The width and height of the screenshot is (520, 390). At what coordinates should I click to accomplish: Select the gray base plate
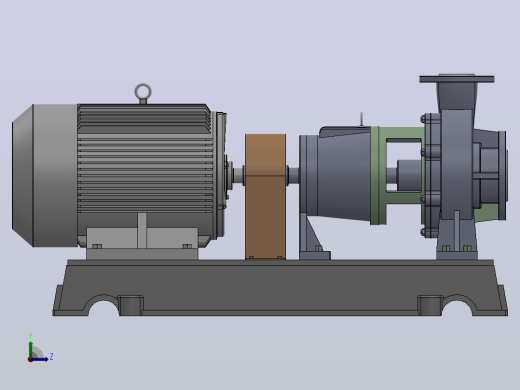coord(280,288)
